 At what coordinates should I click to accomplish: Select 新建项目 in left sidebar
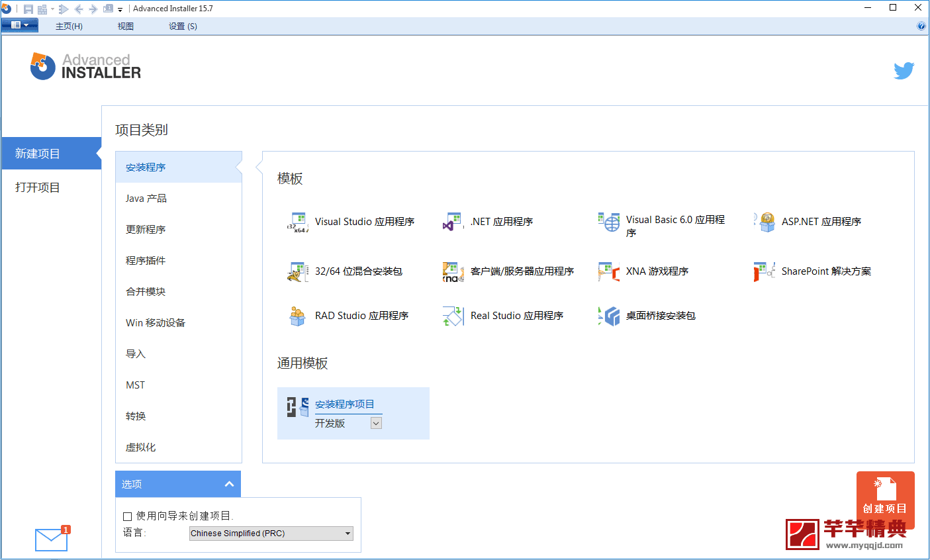(x=51, y=154)
